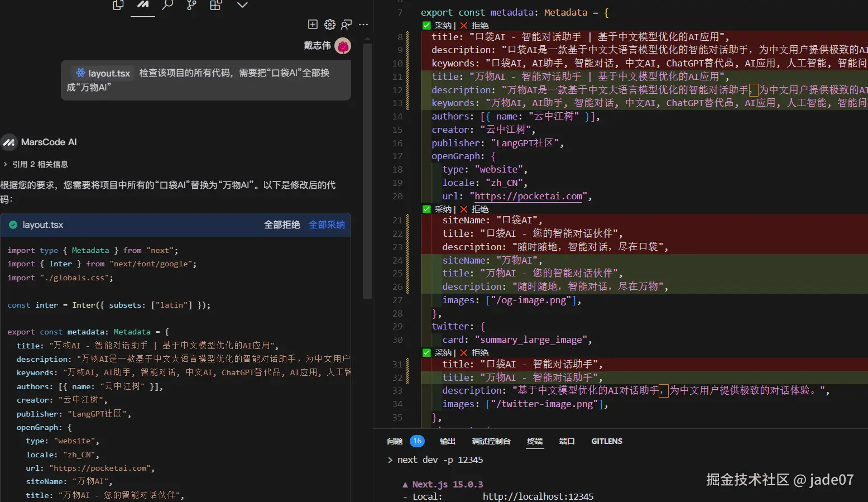
Task: Start a new chat with the plus icon
Action: tap(313, 24)
